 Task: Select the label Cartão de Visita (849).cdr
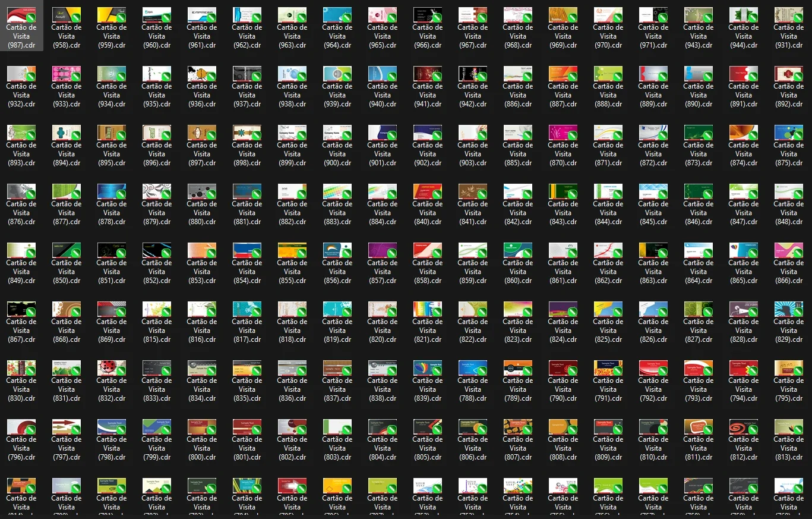(x=21, y=272)
